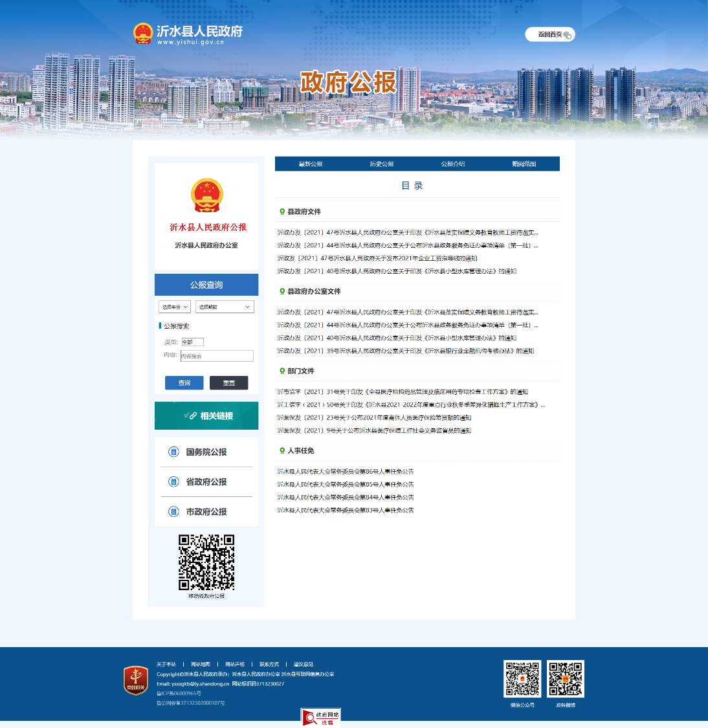The image size is (708, 728).
Task: Open the 网站地图 footer link
Action: (201, 665)
